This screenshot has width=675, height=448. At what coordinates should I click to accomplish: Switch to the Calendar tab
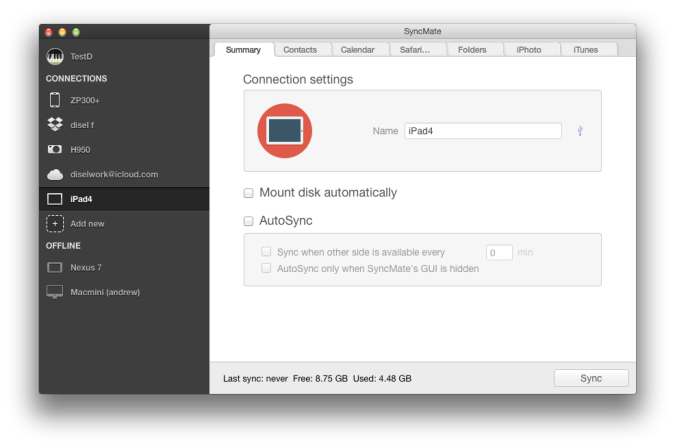[x=358, y=50]
